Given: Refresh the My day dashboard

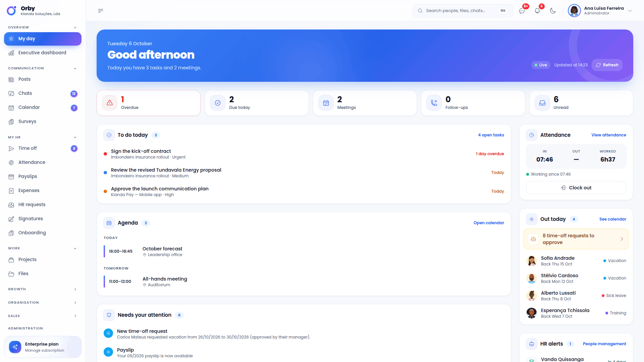Looking at the screenshot, I should pos(607,65).
